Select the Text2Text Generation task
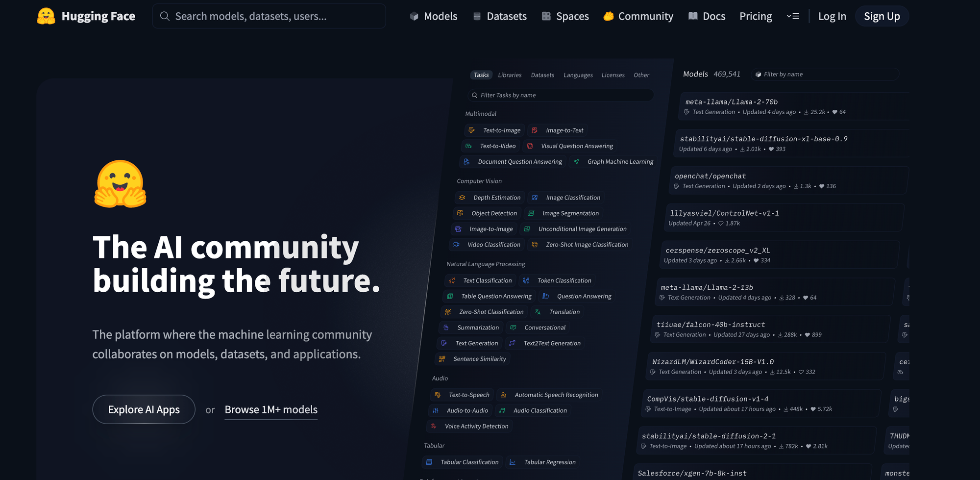 pyautogui.click(x=545, y=343)
